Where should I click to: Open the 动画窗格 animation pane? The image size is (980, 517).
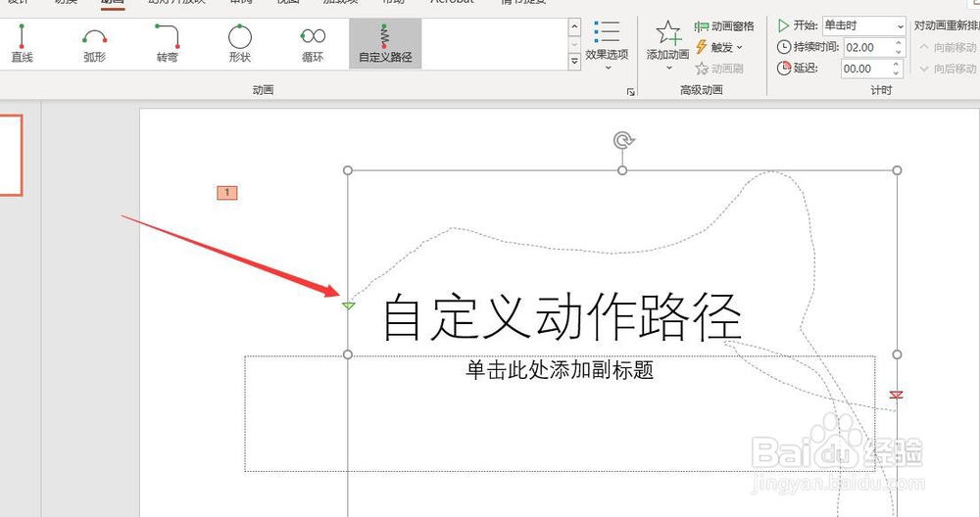click(724, 26)
